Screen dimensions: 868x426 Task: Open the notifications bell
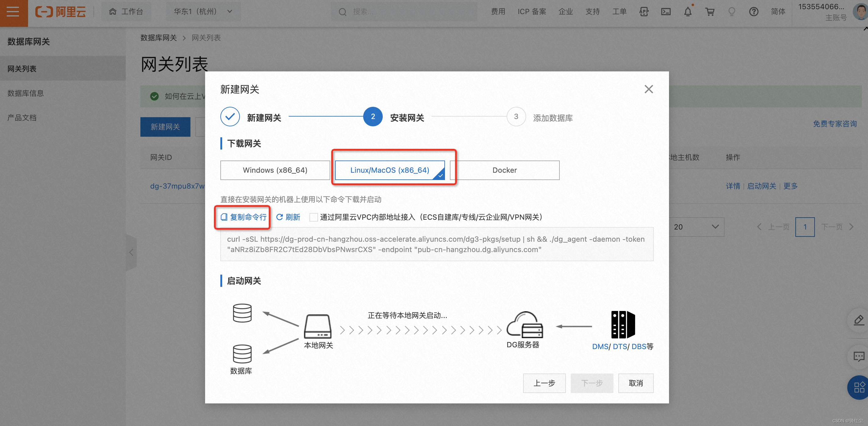(688, 12)
